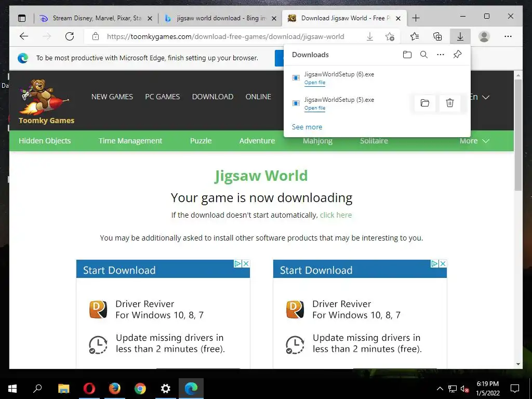
Task: Launch Firefox from the taskbar
Action: [115, 388]
